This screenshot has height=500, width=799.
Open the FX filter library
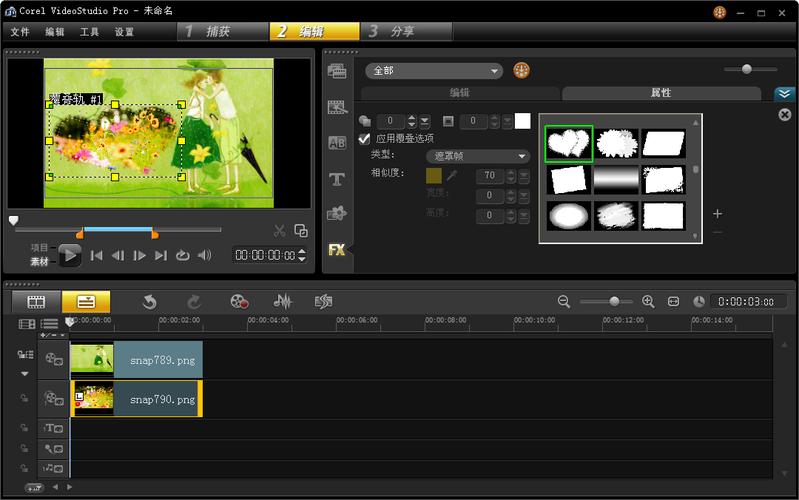coord(337,250)
